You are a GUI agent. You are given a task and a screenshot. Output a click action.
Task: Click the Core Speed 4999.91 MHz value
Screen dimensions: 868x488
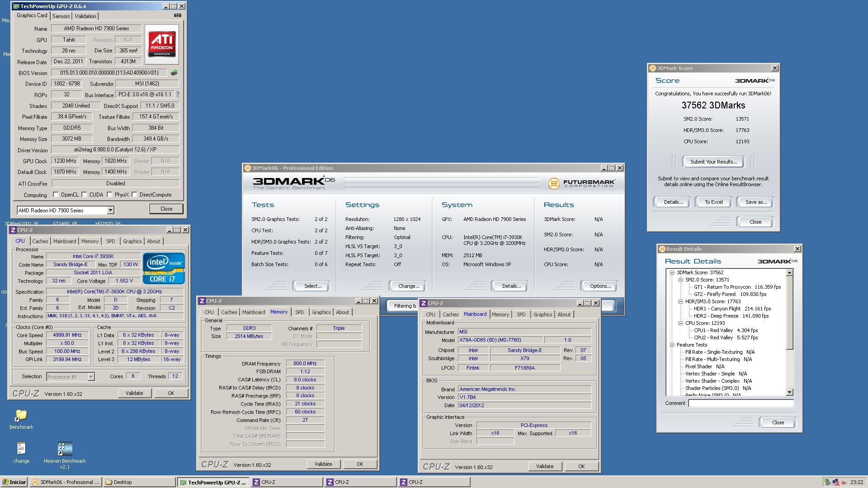click(x=67, y=335)
